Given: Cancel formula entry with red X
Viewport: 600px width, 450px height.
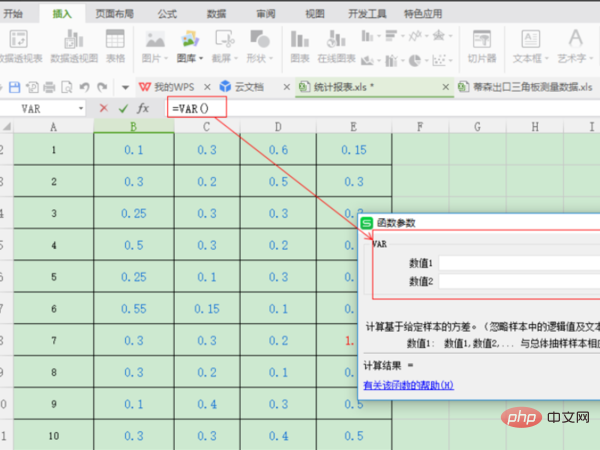Looking at the screenshot, I should click(x=103, y=108).
